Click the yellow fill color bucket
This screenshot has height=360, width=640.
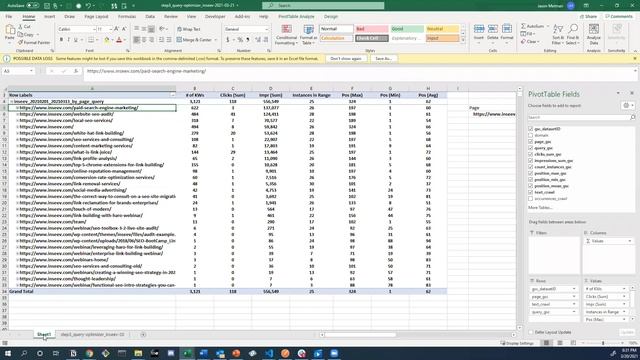tap(107, 40)
